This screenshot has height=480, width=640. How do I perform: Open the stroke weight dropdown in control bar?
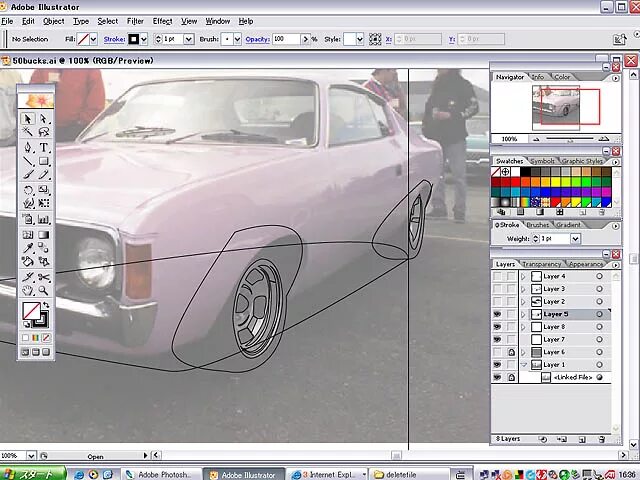[x=189, y=39]
